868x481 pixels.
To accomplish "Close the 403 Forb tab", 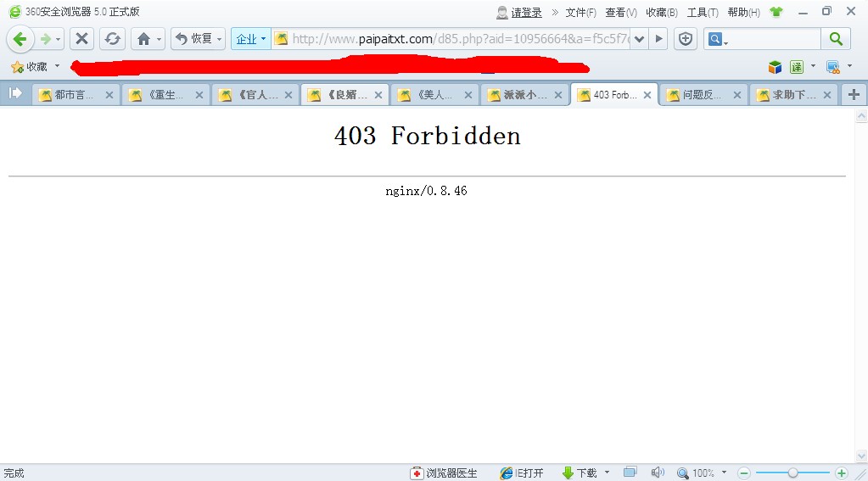I will pyautogui.click(x=647, y=95).
